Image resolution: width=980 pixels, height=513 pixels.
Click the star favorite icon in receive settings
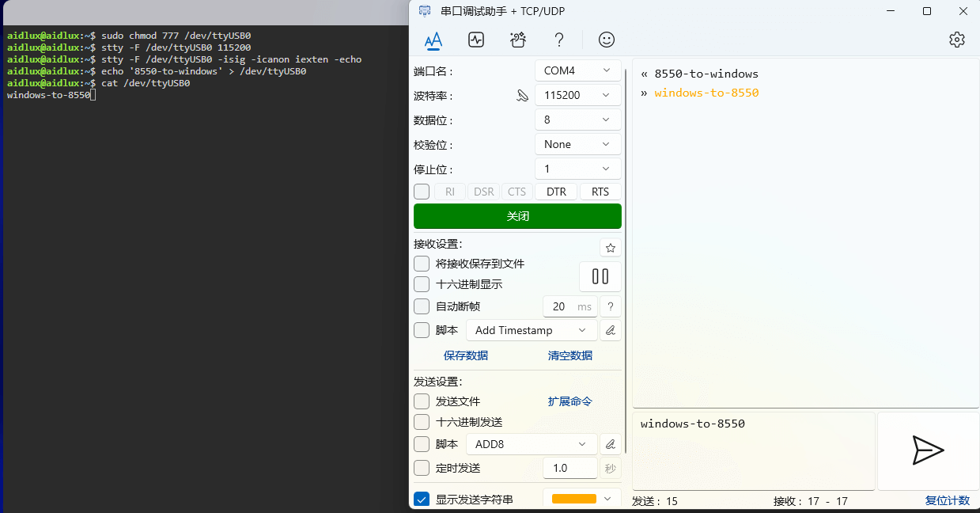point(610,248)
